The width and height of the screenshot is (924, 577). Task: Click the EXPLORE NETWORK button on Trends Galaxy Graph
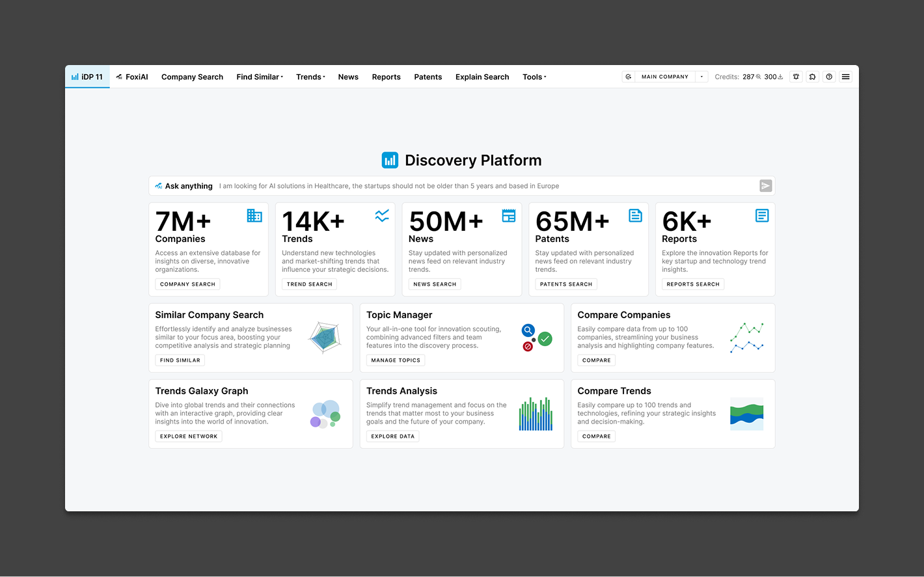188,436
